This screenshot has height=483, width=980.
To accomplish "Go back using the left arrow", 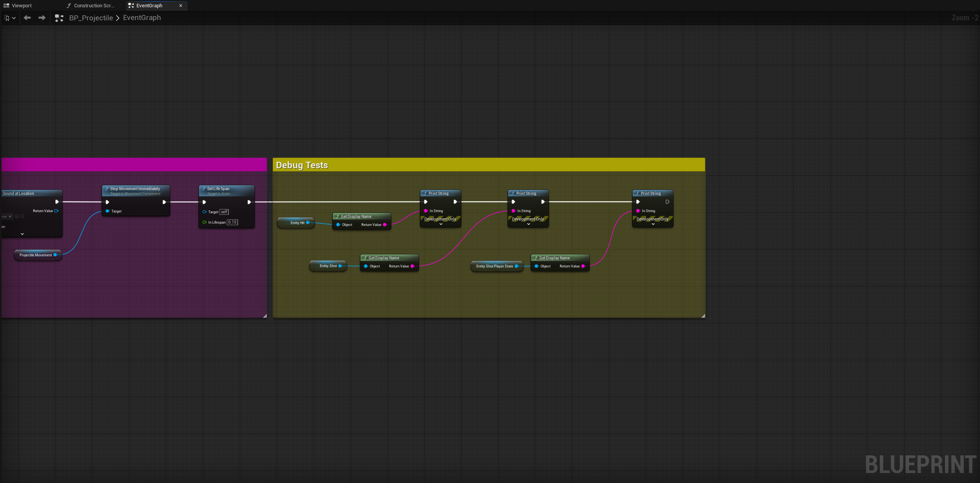I will (27, 18).
